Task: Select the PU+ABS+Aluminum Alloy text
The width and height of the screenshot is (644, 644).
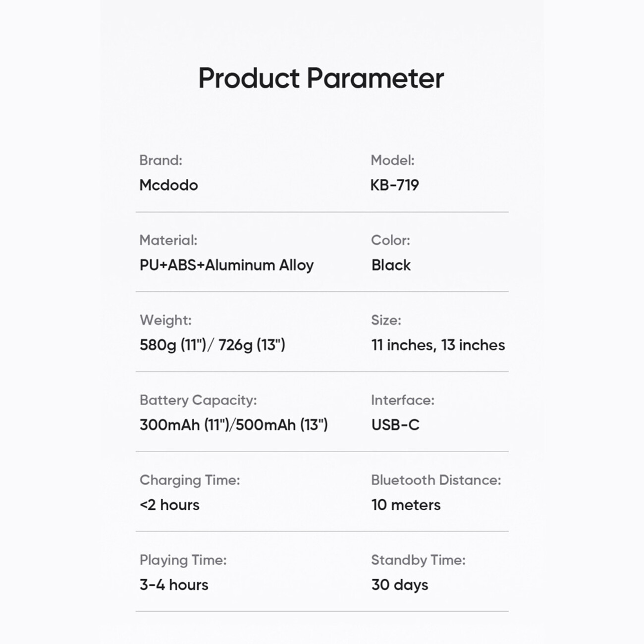Action: pyautogui.click(x=226, y=265)
